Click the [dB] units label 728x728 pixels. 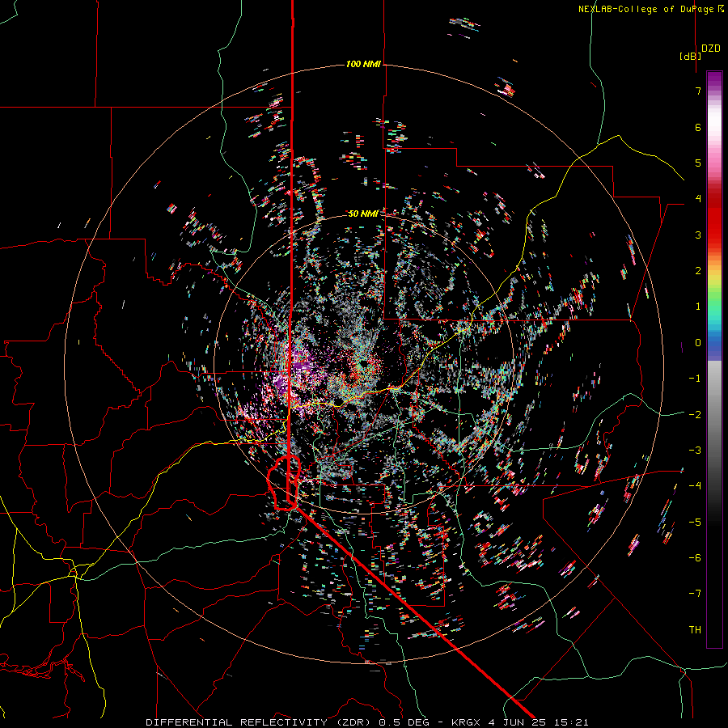pos(691,56)
